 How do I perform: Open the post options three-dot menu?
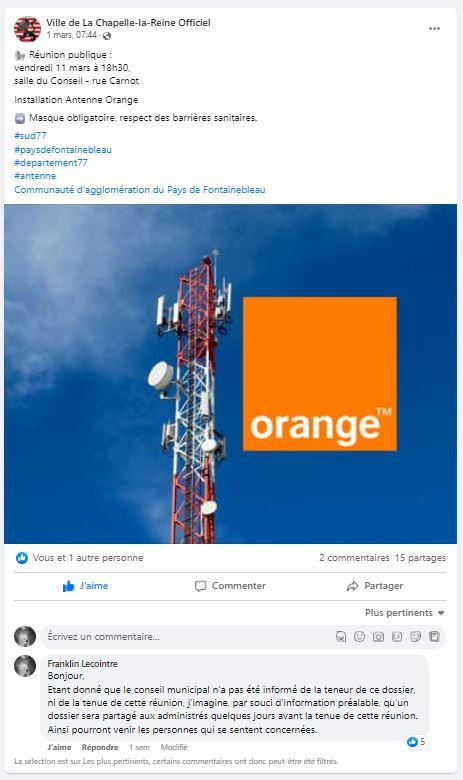[434, 29]
